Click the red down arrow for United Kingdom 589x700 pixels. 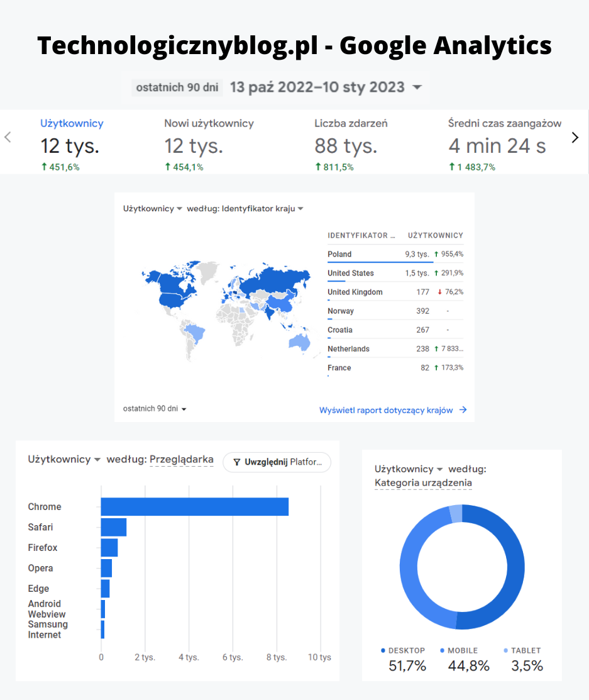[x=439, y=292]
